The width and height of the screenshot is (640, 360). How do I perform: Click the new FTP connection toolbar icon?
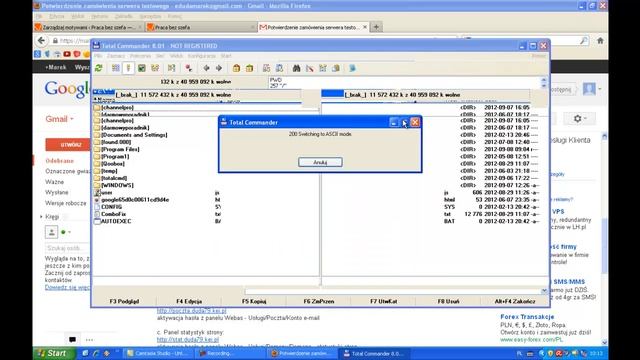(x=280, y=68)
